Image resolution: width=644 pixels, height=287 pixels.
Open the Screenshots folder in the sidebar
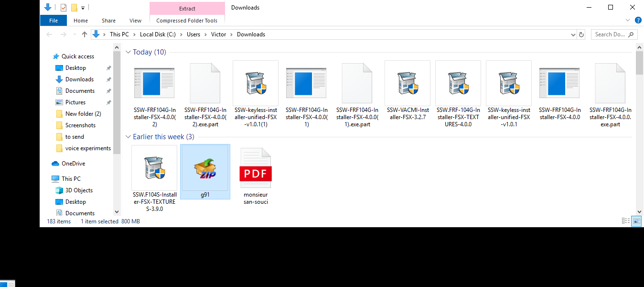coord(80,125)
